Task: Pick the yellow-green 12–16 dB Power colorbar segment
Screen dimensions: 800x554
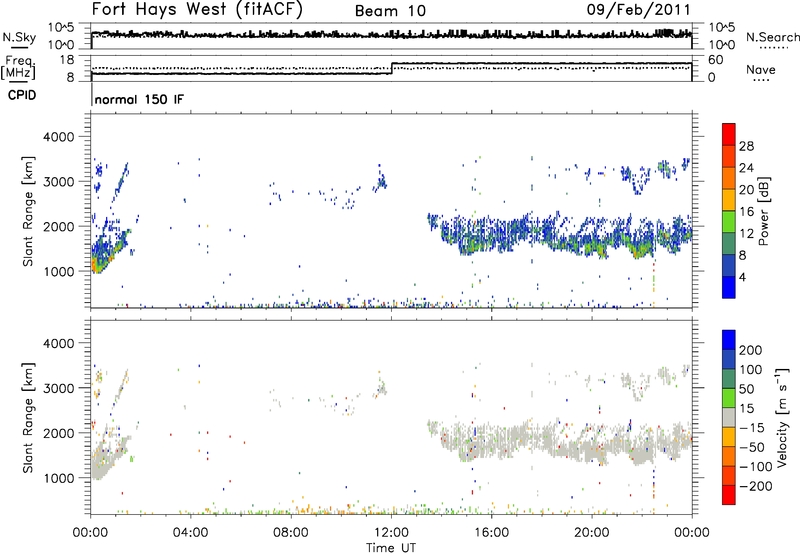Action: coord(729,221)
